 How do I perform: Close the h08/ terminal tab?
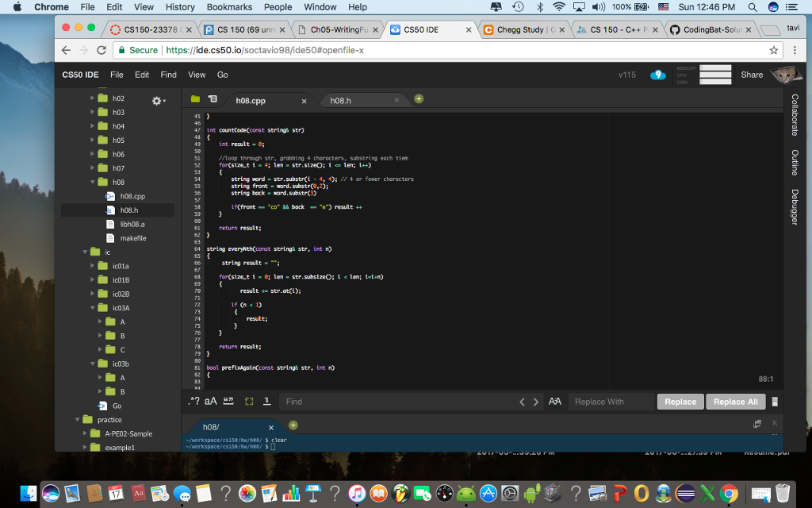[271, 428]
